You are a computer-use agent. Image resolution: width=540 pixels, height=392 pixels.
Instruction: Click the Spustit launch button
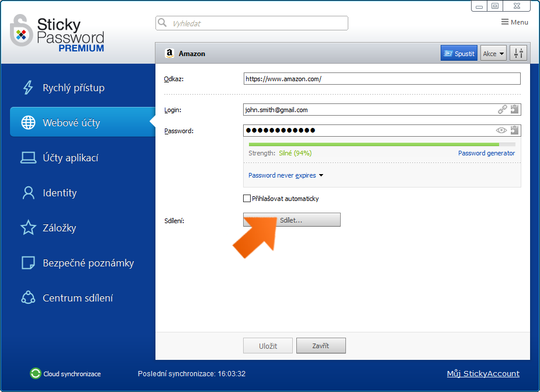[x=459, y=53]
